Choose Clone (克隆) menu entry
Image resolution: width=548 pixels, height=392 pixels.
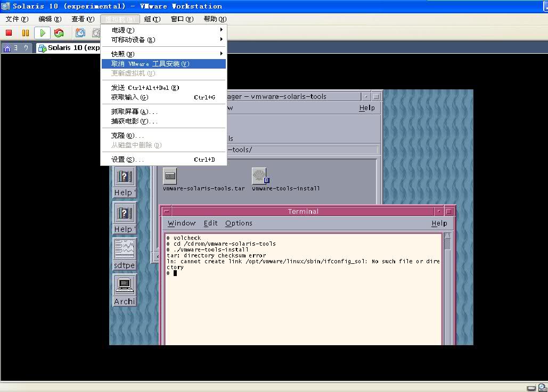click(163, 136)
